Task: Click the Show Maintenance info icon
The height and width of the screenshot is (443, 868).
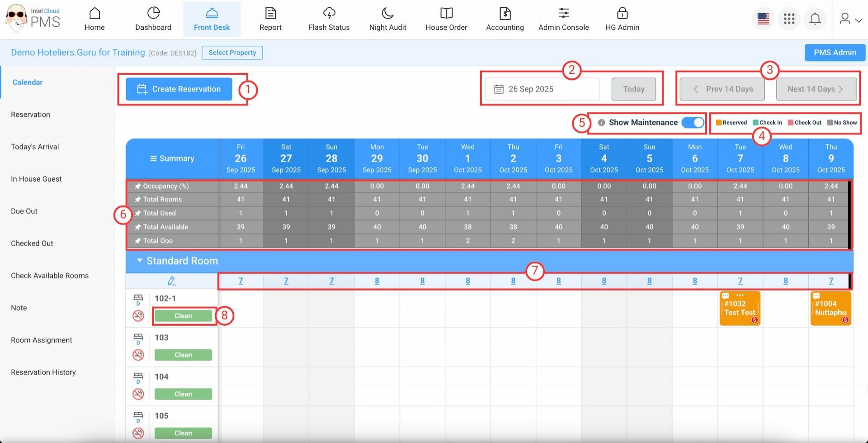Action: pos(601,123)
